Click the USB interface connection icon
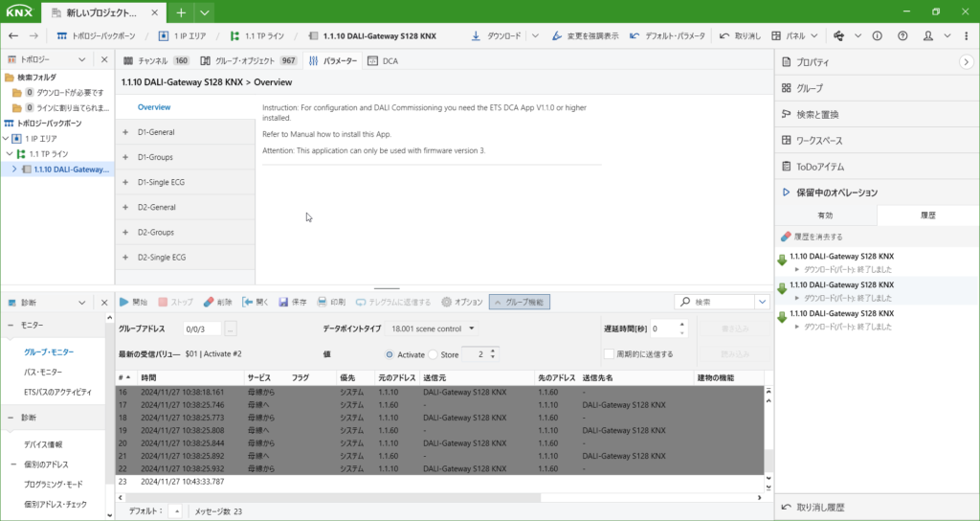 pos(840,36)
